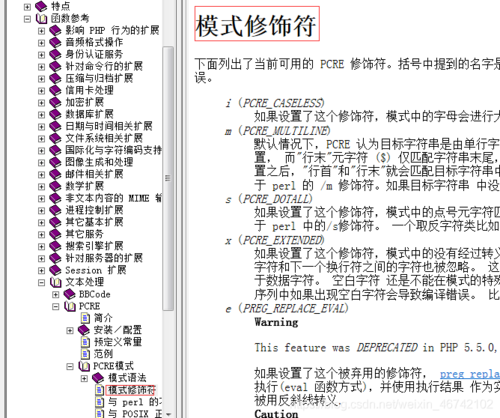Screen dimensions: 500x418
Task: Click the book icon next to 信用卡处理
Action: 55,90
